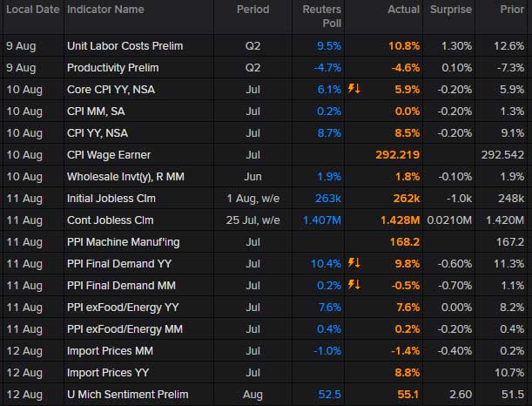Click period 25 Jul, w/e cell

(x=253, y=220)
